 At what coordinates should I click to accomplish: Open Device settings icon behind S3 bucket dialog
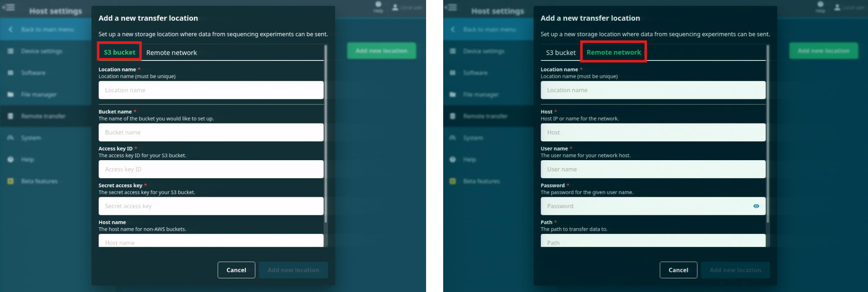(10, 51)
